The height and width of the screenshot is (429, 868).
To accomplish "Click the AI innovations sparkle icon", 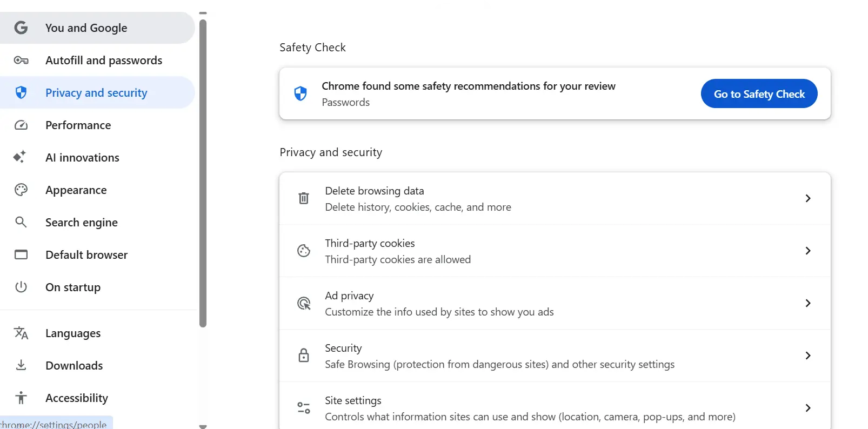I will (x=19, y=157).
